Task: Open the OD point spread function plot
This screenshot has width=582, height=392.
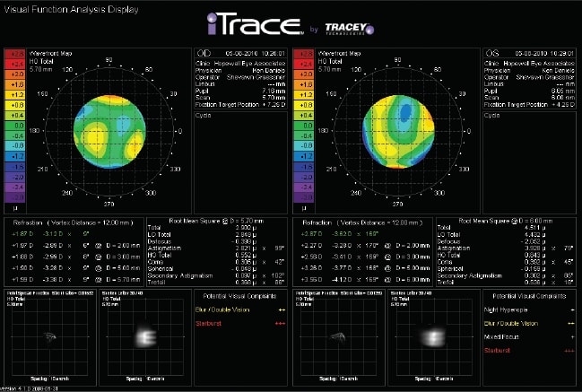Action: [49, 337]
